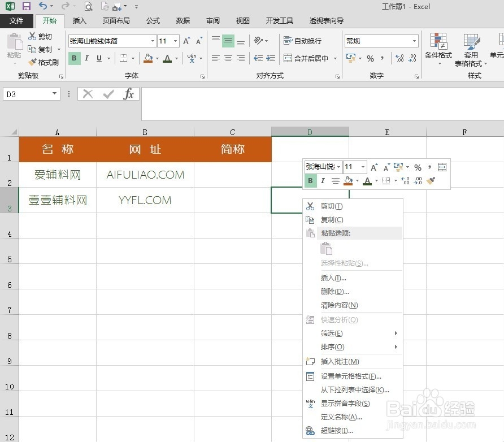This screenshot has height=442, width=504.
Task: Increase indent in alignment group
Action: 271,58
